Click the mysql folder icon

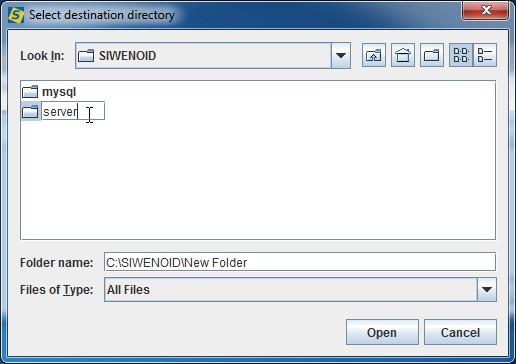pyautogui.click(x=30, y=92)
